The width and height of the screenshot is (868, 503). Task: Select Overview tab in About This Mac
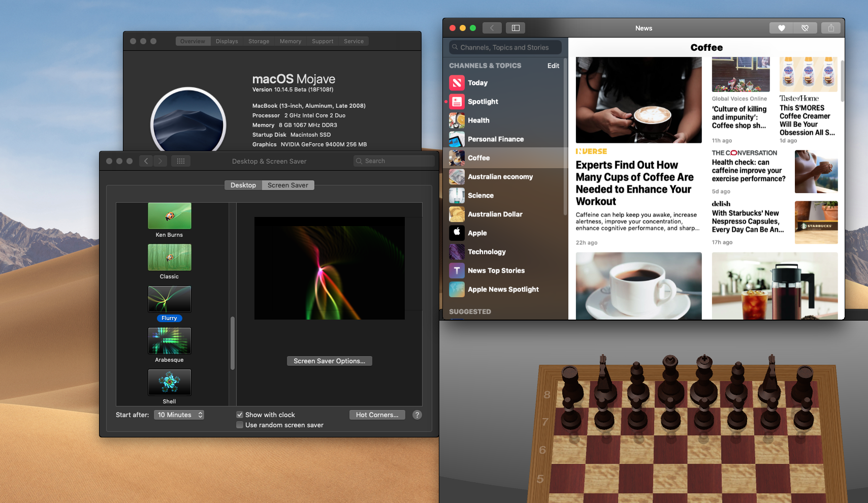point(192,41)
